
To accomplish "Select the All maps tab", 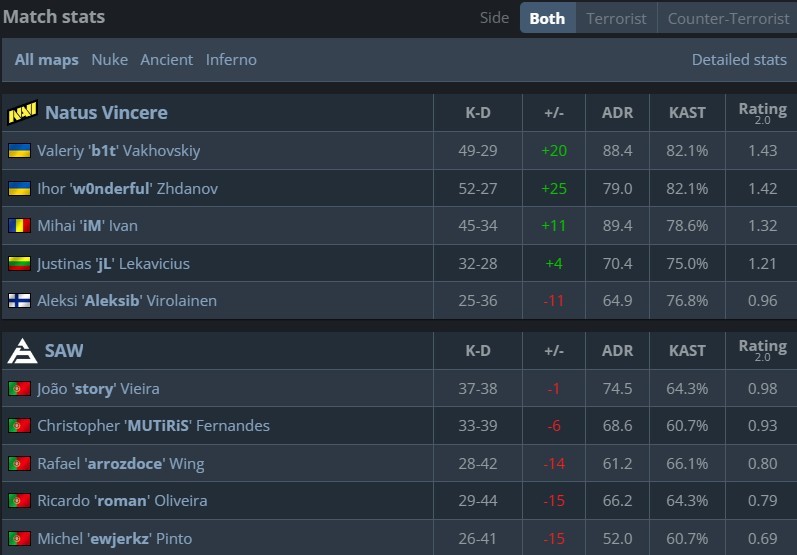I will 46,60.
